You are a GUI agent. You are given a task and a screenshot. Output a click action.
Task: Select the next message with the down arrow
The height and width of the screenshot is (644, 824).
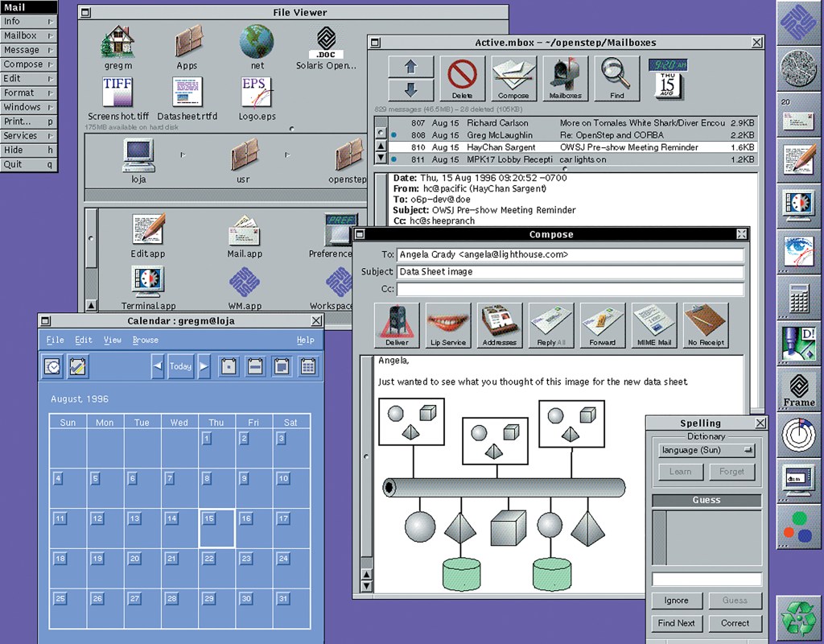point(411,90)
